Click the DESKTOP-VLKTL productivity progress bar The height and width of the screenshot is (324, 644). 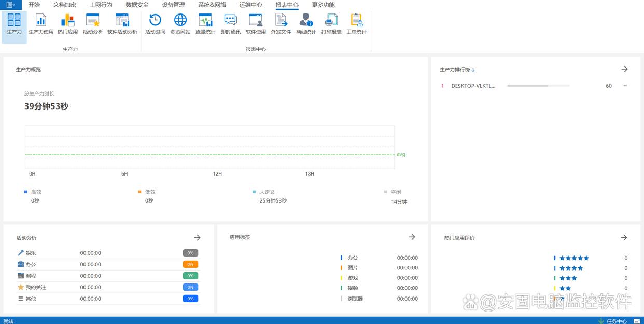coord(538,86)
